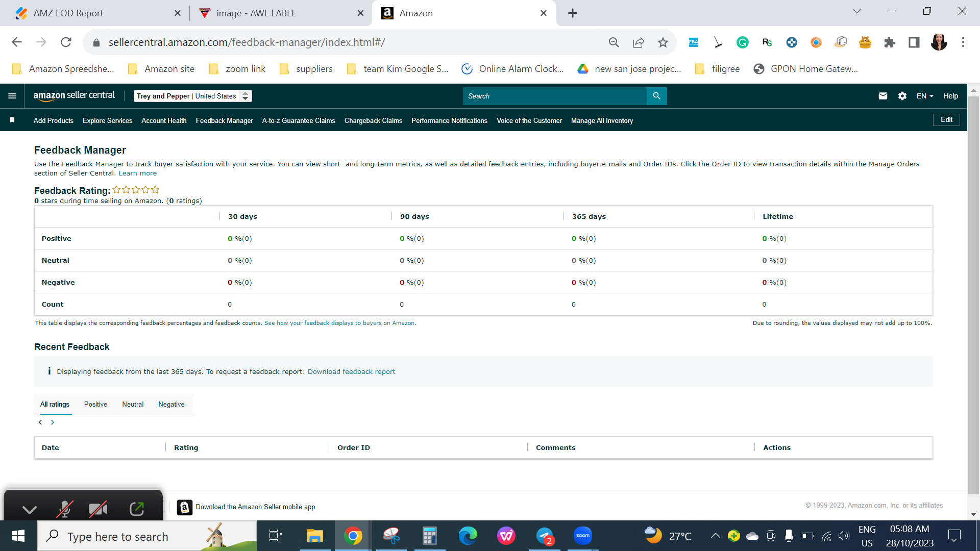Select the Neutral feedback tab
The height and width of the screenshot is (551, 980).
pyautogui.click(x=133, y=404)
